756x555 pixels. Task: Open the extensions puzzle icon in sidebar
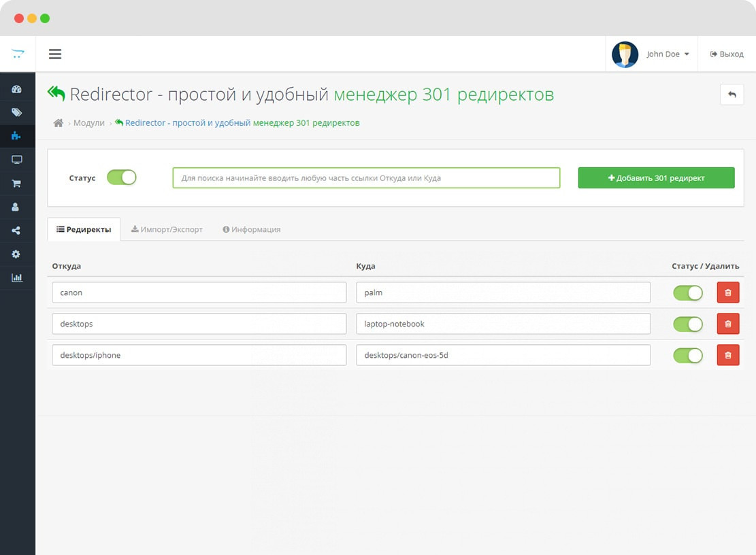pyautogui.click(x=17, y=136)
